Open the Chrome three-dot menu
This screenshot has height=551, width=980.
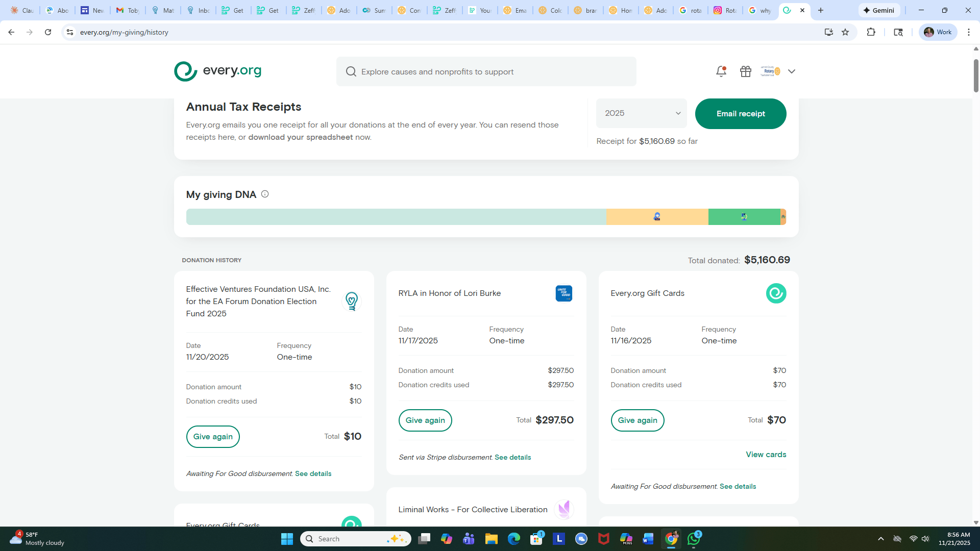968,32
